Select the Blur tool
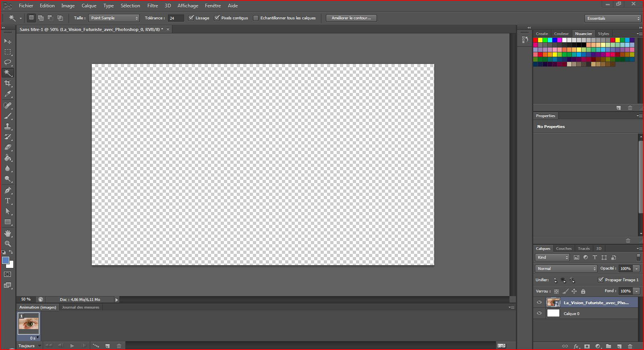The image size is (644, 350). (8, 169)
